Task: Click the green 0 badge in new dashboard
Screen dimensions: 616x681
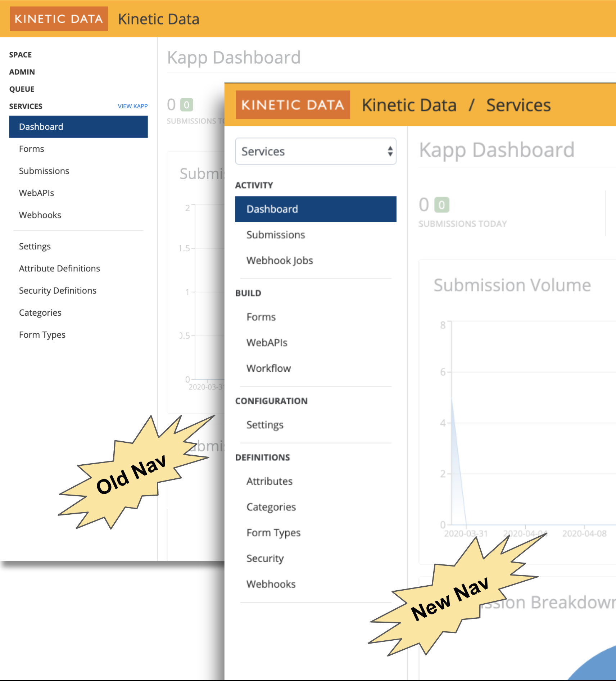Action: (442, 205)
